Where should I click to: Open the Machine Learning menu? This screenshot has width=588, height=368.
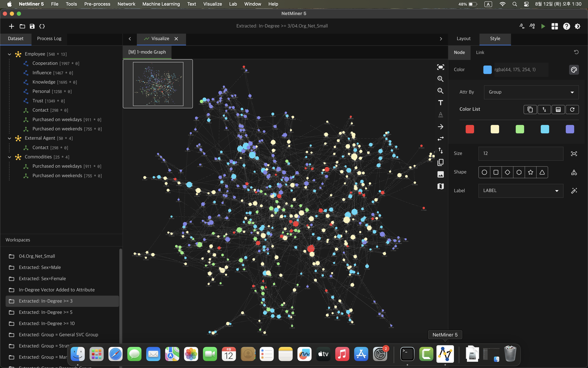tap(161, 4)
